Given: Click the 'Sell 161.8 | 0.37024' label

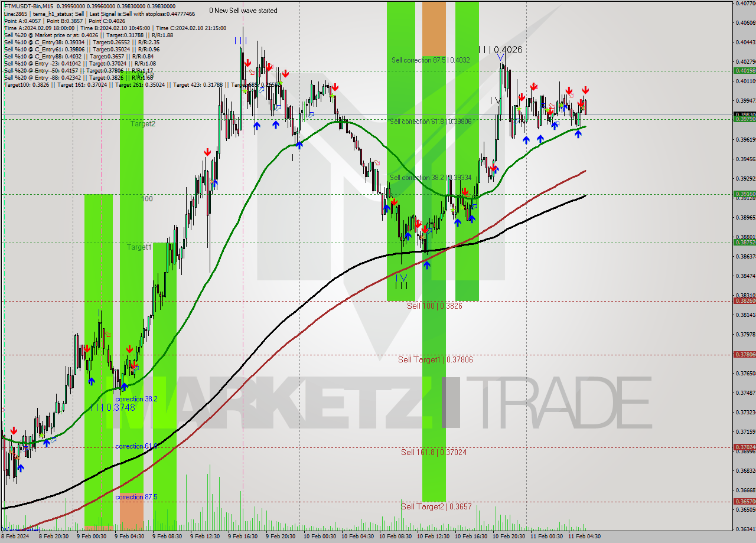Looking at the screenshot, I should (434, 452).
